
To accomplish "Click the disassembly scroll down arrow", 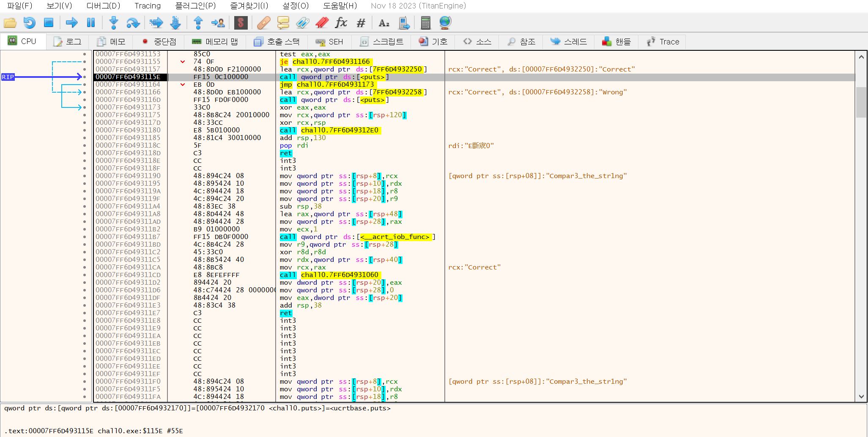I will [x=861, y=397].
